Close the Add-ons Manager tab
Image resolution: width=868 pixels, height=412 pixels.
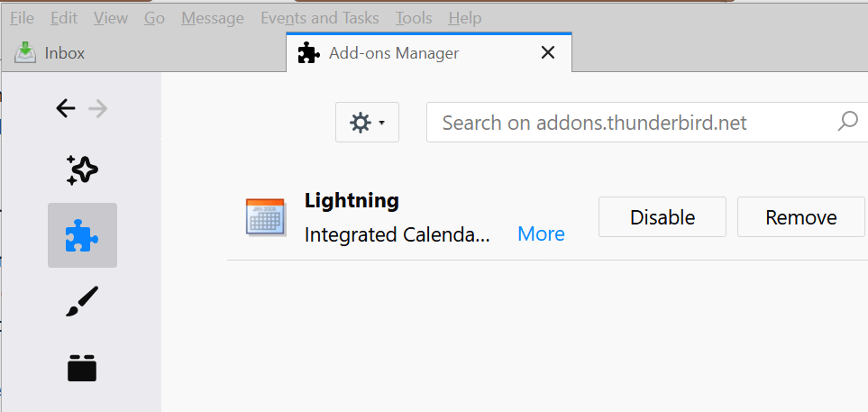pyautogui.click(x=547, y=52)
